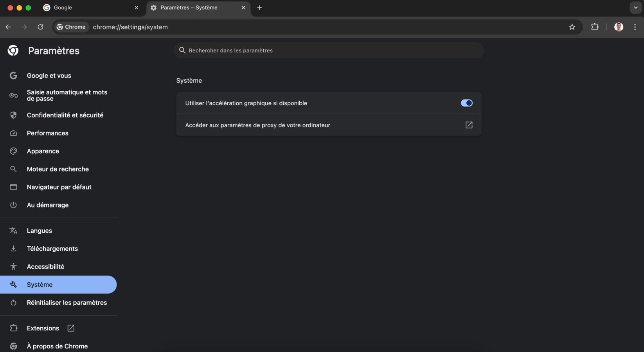Click the browser window icon in sidebar
This screenshot has height=352, width=644.
tap(13, 187)
